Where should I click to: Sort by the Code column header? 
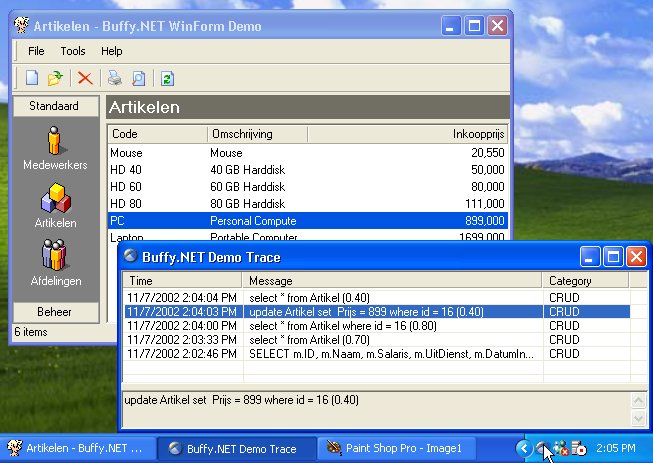157,134
